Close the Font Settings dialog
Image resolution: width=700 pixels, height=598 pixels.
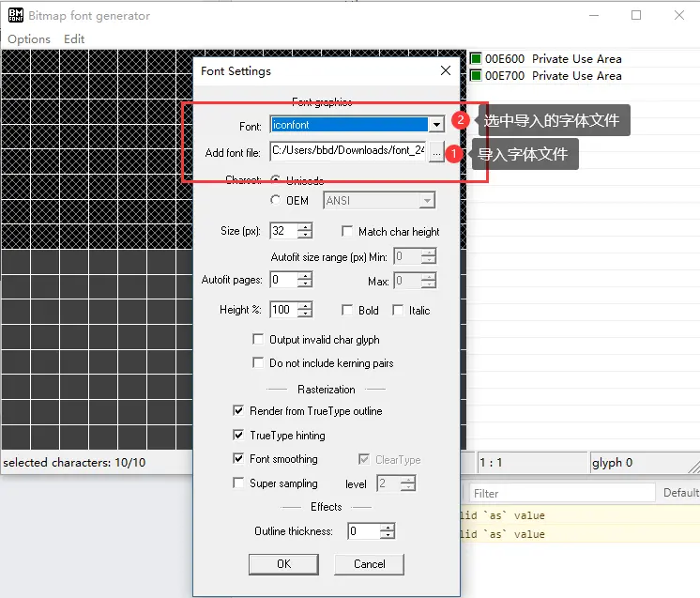tap(445, 70)
